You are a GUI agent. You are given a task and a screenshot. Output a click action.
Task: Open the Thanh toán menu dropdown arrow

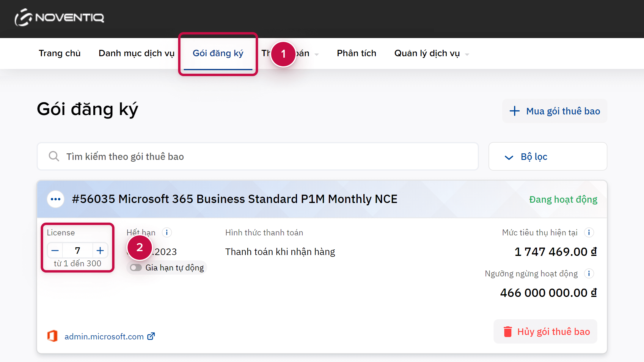317,54
